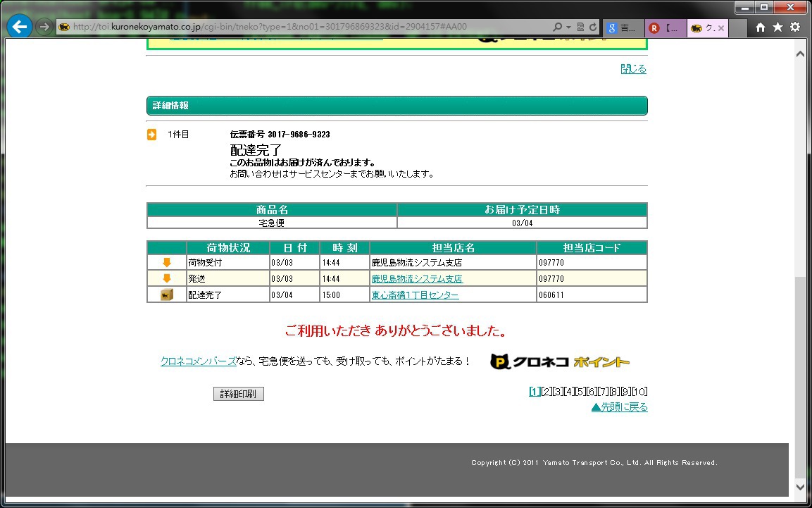Click the search magnifier icon in address bar
The width and height of the screenshot is (812, 508).
557,27
